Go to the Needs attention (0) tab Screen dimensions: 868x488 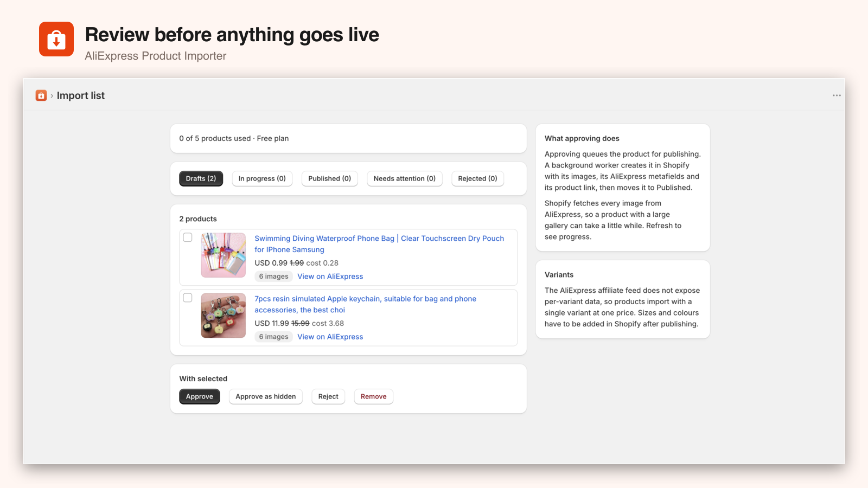click(405, 178)
